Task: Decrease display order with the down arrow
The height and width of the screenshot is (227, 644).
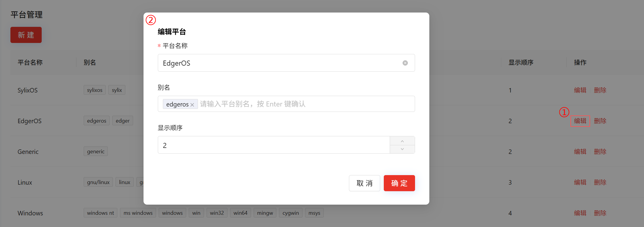Action: [402, 149]
